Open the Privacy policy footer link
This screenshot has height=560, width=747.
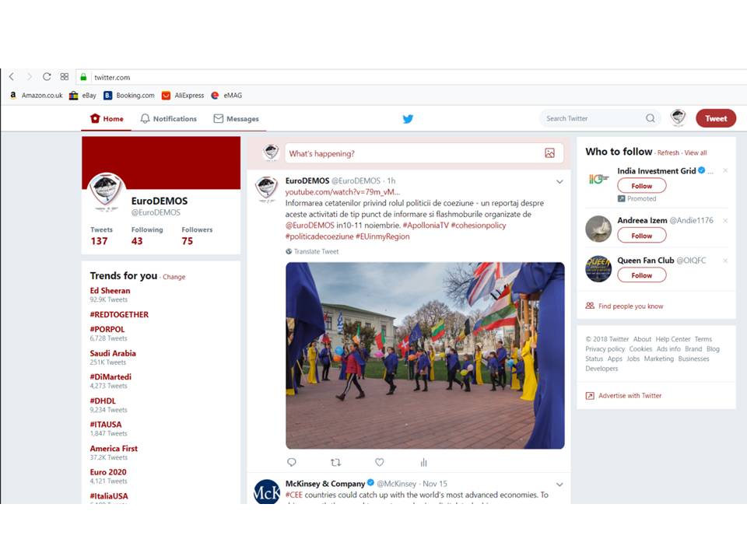click(605, 349)
